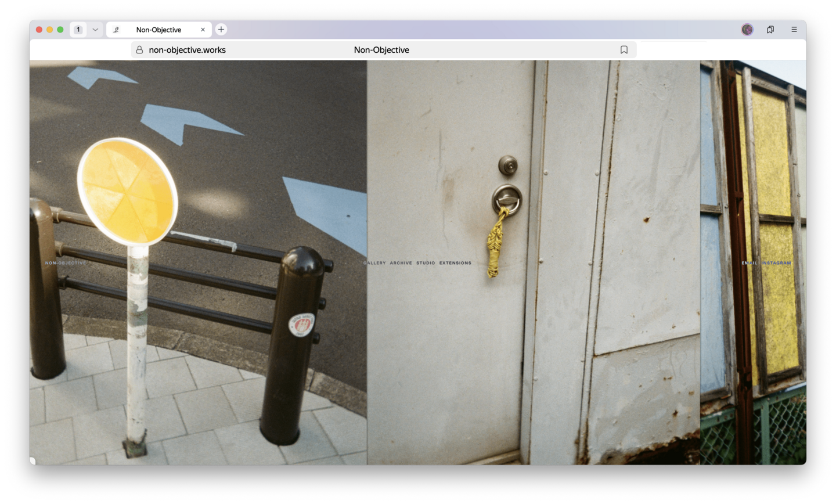The width and height of the screenshot is (836, 504).
Task: Open a new browser tab
Action: (221, 30)
